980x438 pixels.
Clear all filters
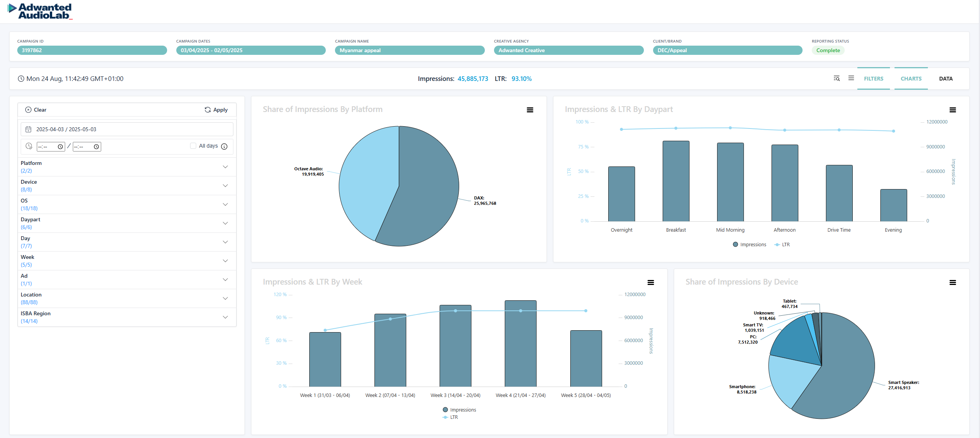36,110
